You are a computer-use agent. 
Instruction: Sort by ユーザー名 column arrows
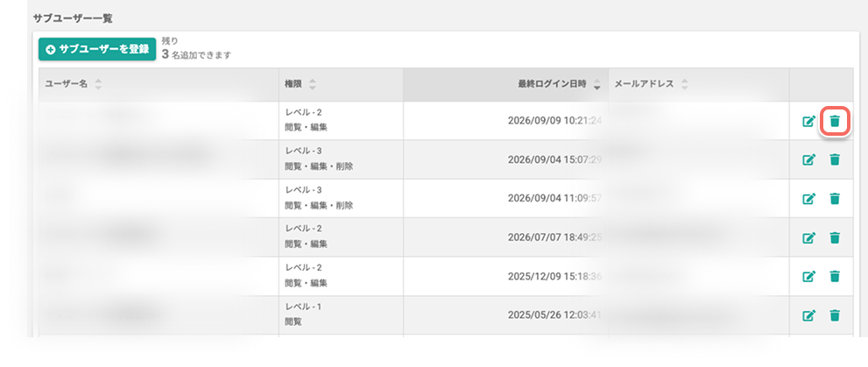pyautogui.click(x=98, y=85)
